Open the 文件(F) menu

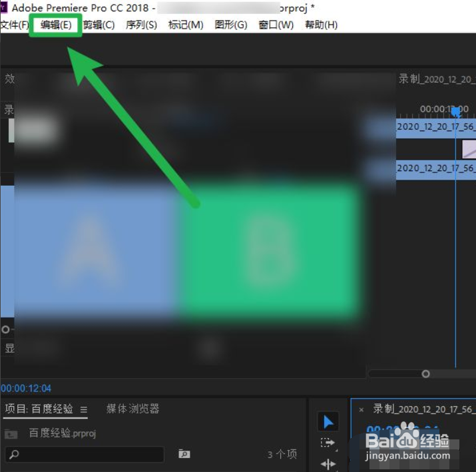(14, 25)
